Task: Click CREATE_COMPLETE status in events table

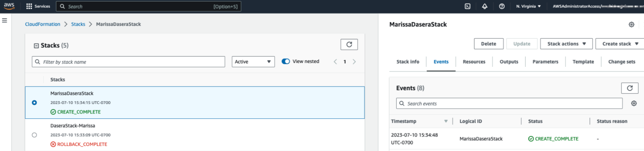Action: coord(557,139)
